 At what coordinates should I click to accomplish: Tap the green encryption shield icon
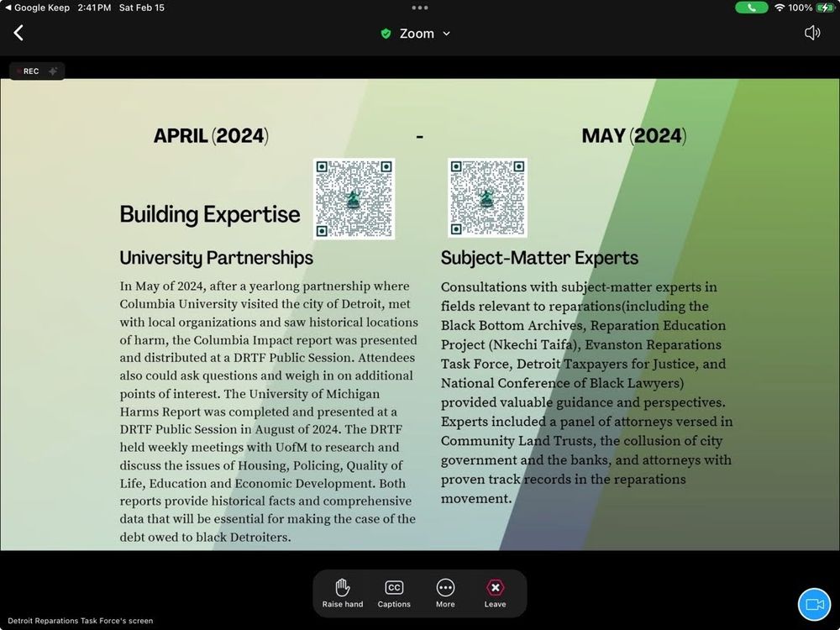386,34
